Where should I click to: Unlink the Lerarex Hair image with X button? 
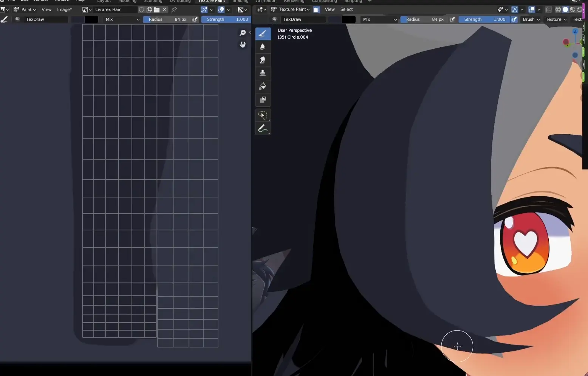point(164,9)
